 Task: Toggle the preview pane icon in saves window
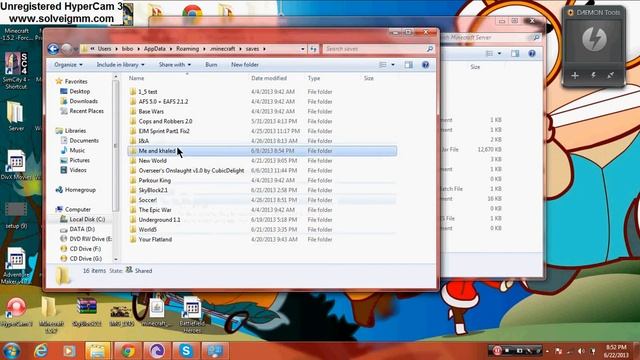[x=409, y=65]
